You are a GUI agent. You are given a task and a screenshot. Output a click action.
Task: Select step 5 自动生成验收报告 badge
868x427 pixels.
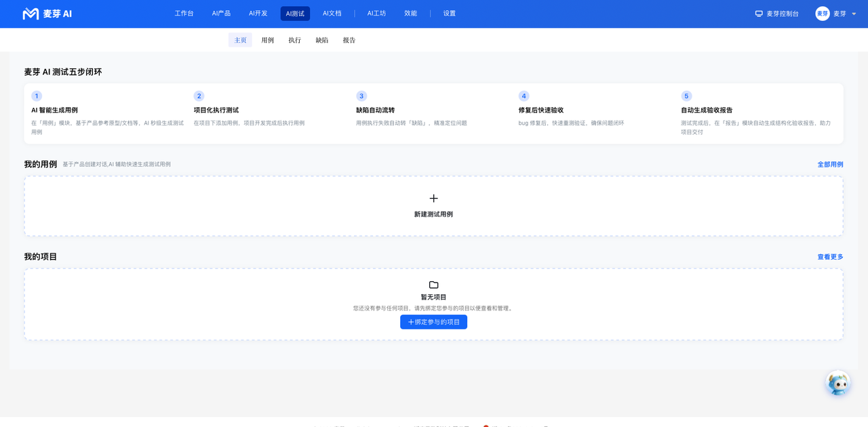coord(686,96)
